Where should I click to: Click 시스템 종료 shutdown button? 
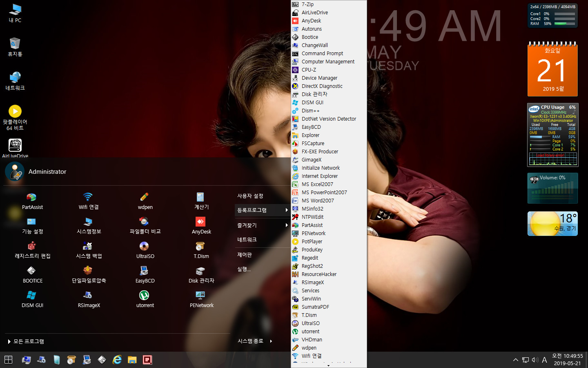click(250, 341)
